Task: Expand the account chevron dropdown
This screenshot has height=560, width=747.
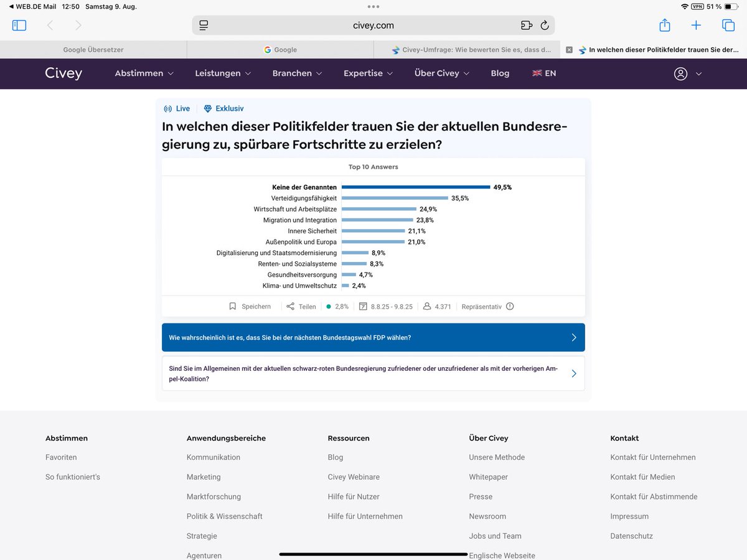Action: pos(698,73)
